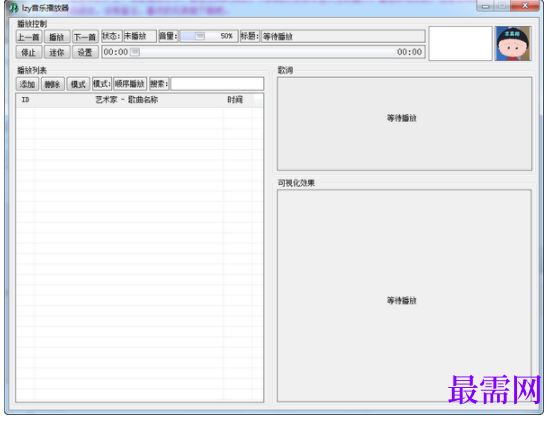Click the 标题 field showing 等待播放
This screenshot has width=560, height=421.
click(343, 36)
